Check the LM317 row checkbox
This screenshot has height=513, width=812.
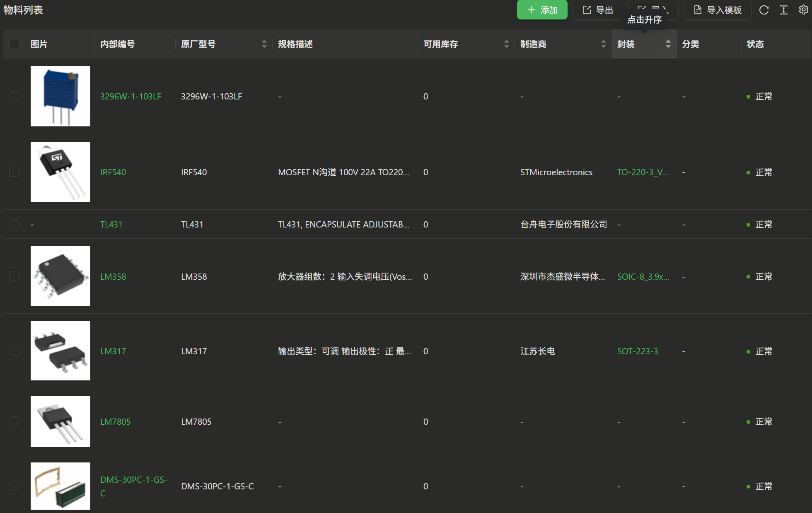pos(15,351)
